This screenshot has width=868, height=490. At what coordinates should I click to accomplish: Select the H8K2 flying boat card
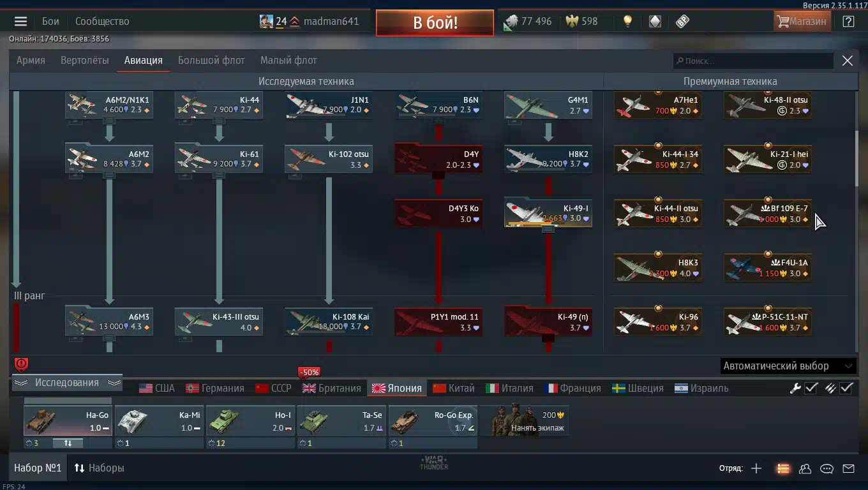(548, 159)
